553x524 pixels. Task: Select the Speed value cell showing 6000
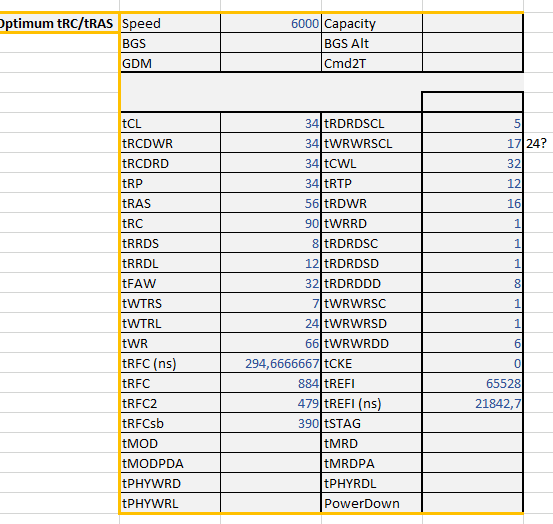pyautogui.click(x=271, y=23)
